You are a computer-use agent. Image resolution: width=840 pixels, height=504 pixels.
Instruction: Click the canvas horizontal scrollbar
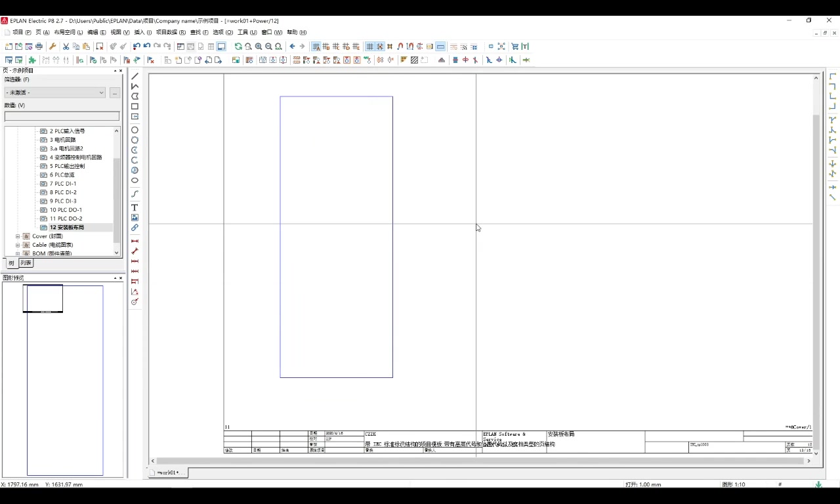point(479,461)
